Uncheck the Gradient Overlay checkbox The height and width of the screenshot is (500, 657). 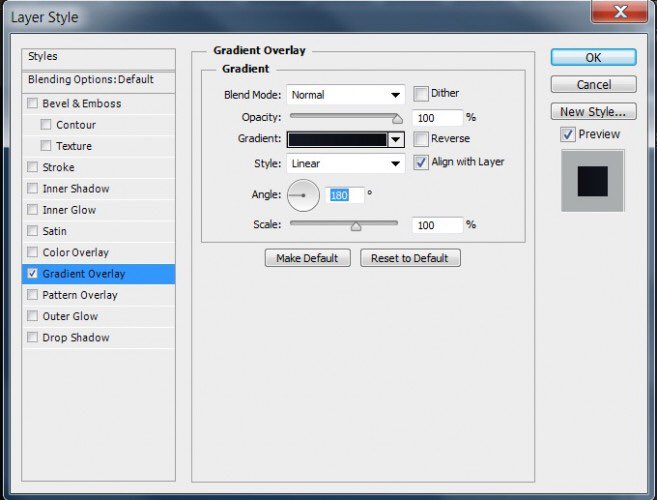[32, 273]
